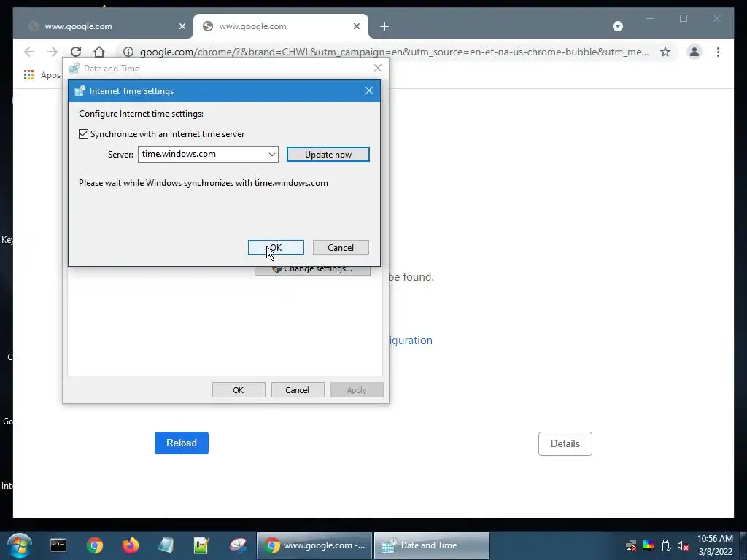
Task: Open a new Chrome tab
Action: 384,26
